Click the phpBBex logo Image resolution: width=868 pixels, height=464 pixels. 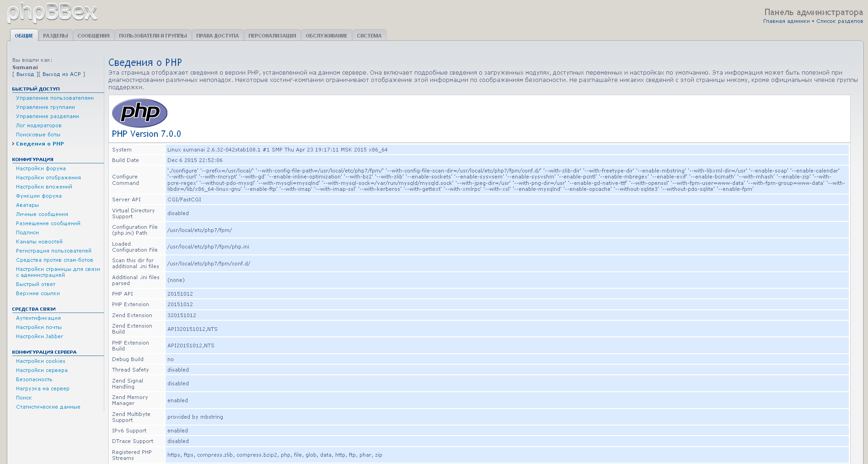(52, 12)
